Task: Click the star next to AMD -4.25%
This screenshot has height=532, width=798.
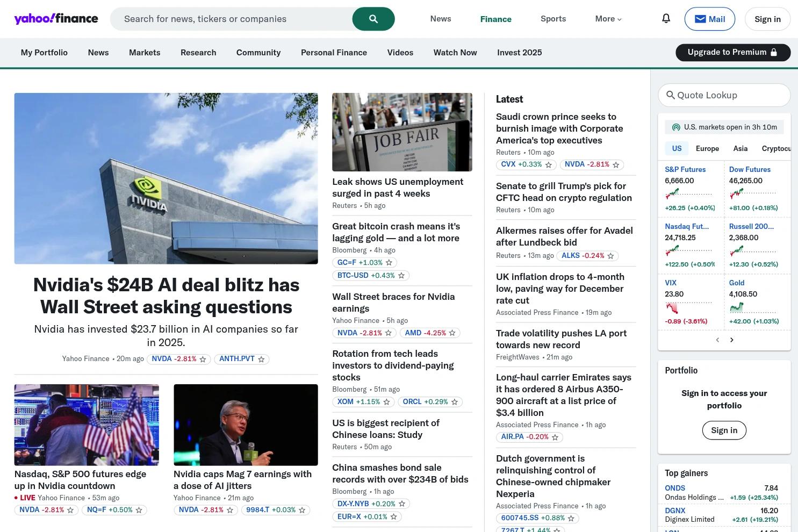Action: [x=452, y=333]
